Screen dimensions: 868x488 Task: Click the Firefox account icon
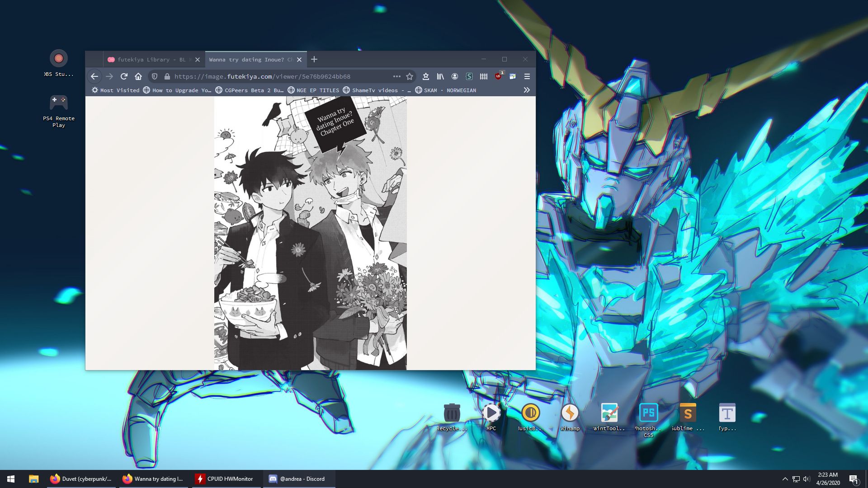[x=455, y=76]
